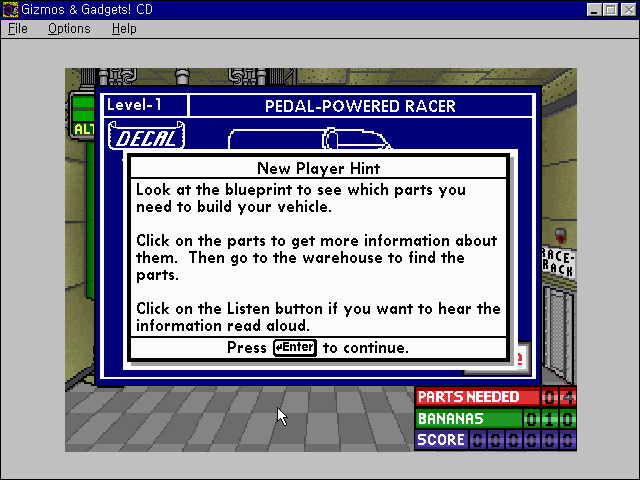
Task: Click the metal door below the Race Track sign
Action: coord(559,335)
